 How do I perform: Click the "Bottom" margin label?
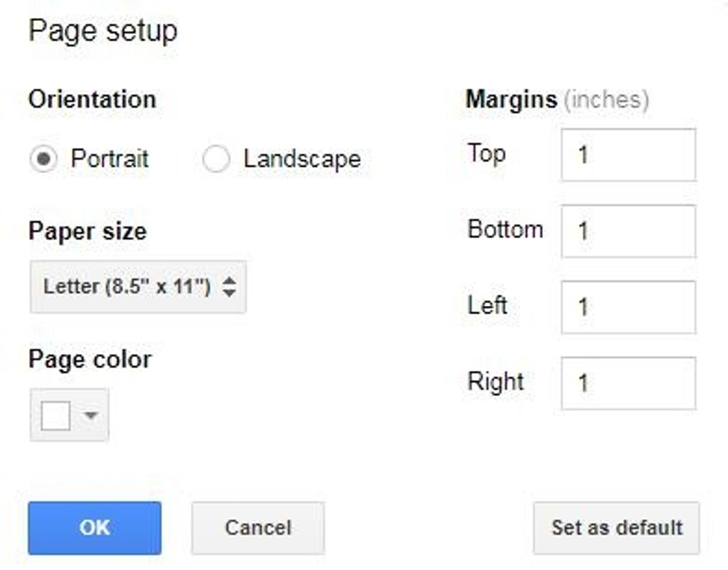505,230
